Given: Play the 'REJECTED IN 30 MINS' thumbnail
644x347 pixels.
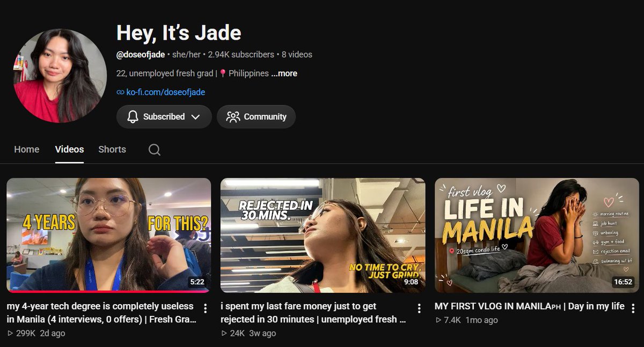Looking at the screenshot, I should 323,235.
